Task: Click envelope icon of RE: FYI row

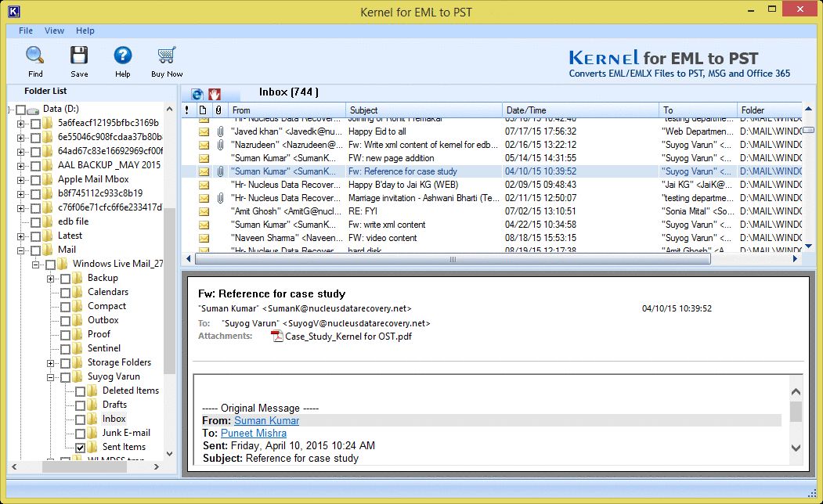Action: click(x=204, y=211)
